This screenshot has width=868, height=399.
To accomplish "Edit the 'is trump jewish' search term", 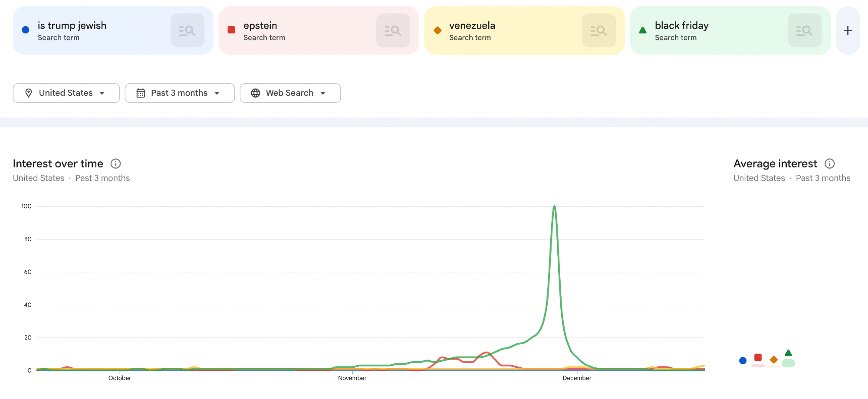I will click(72, 26).
